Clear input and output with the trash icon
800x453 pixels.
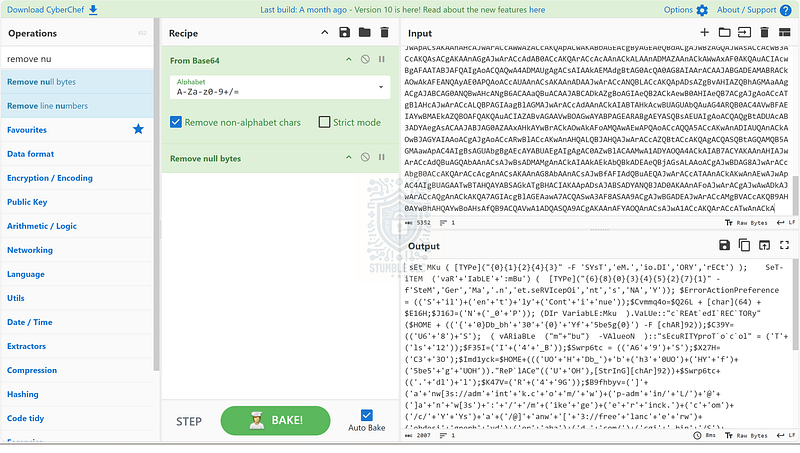(x=764, y=33)
